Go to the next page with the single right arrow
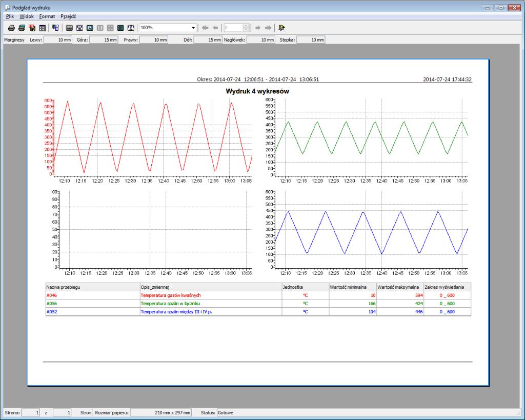525x420 pixels. pos(258,28)
